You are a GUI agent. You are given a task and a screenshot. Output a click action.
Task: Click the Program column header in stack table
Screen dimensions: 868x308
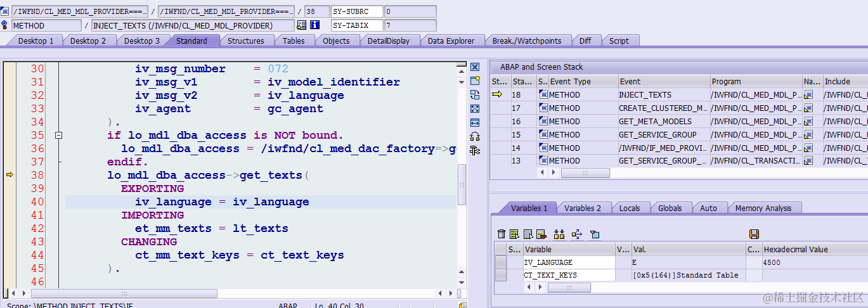pos(756,81)
